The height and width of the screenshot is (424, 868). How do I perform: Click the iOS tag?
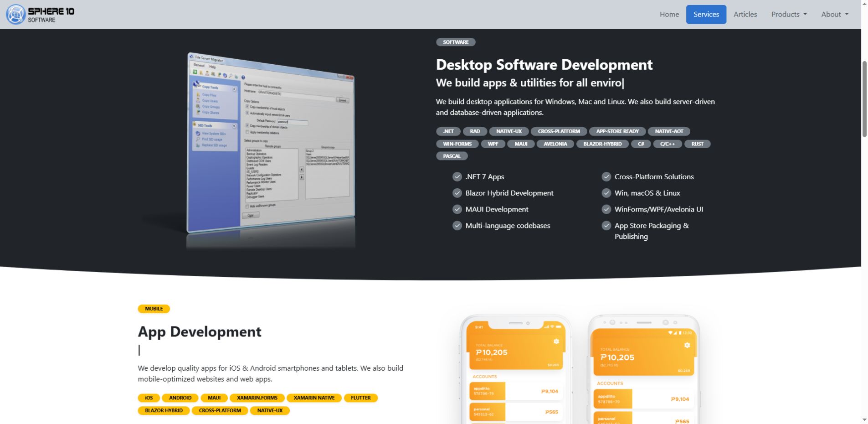[x=149, y=398]
